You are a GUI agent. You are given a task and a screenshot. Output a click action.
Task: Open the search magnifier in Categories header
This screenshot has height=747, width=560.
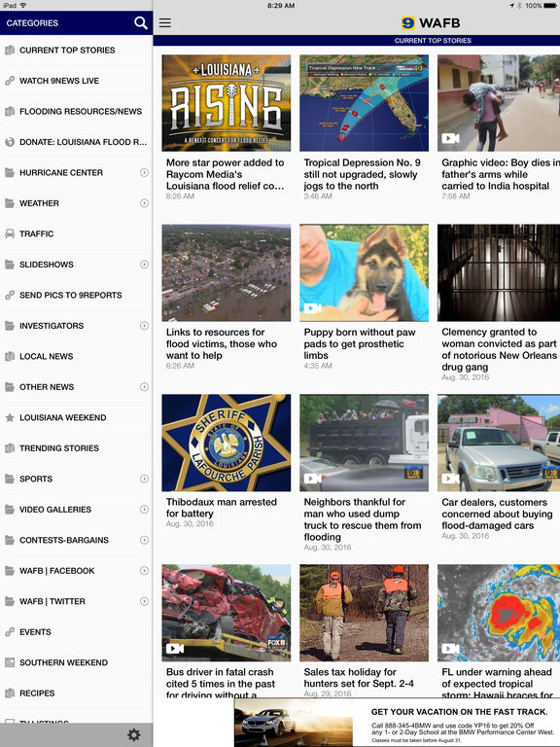tap(140, 23)
